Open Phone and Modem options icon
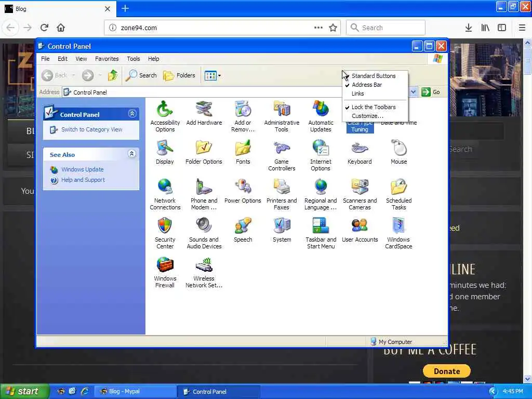This screenshot has height=399, width=532. (x=204, y=194)
